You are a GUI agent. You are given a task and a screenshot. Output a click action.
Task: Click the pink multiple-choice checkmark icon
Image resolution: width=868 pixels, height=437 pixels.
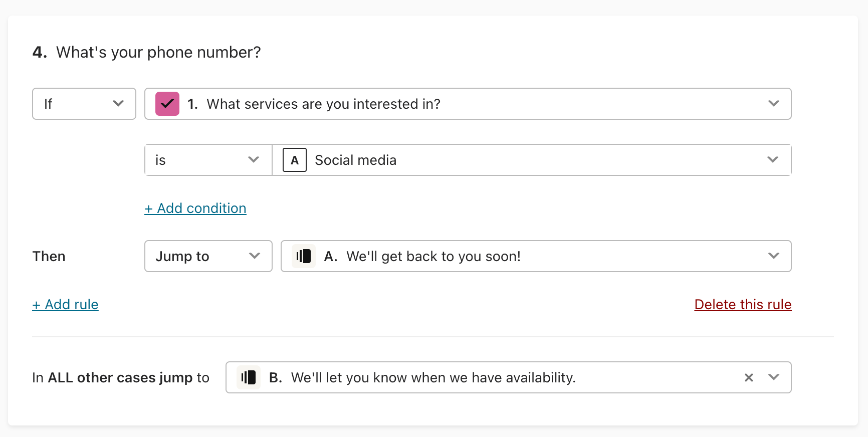pyautogui.click(x=167, y=104)
